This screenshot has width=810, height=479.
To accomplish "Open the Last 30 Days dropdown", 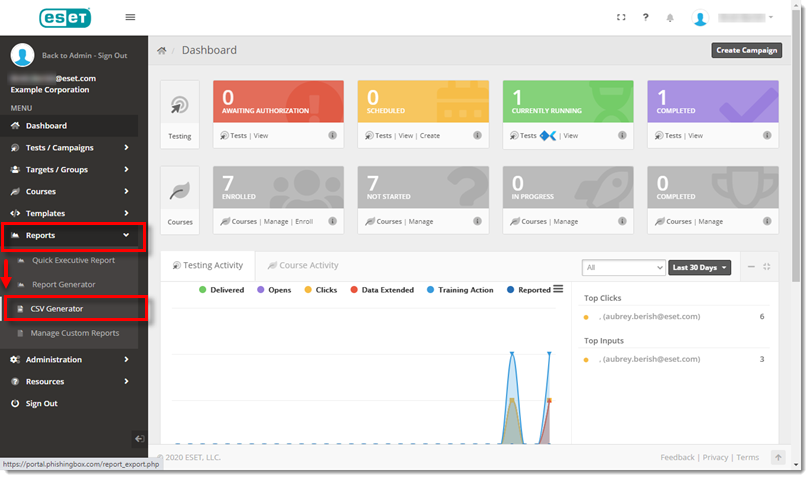I will point(700,267).
